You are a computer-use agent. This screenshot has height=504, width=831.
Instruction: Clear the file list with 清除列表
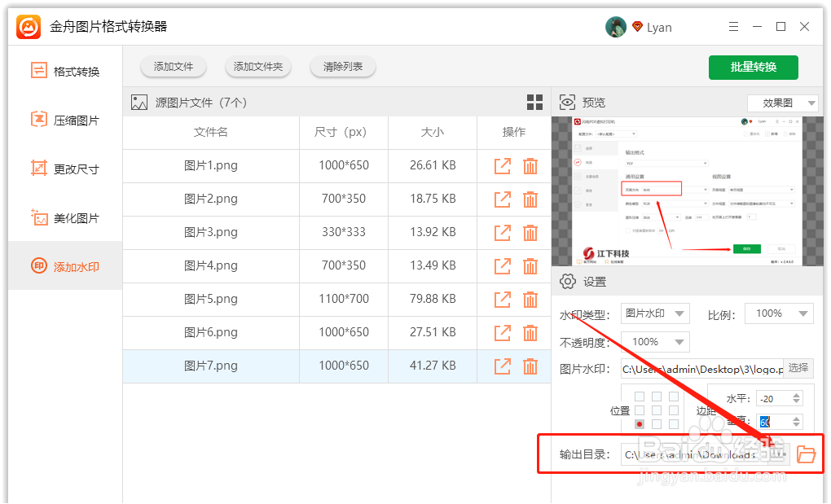click(342, 68)
